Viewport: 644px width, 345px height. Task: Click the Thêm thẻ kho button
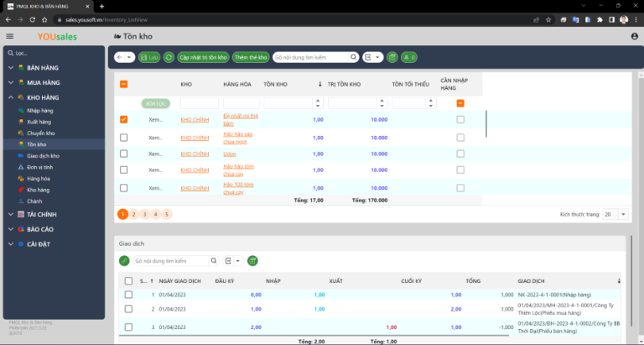(x=251, y=57)
